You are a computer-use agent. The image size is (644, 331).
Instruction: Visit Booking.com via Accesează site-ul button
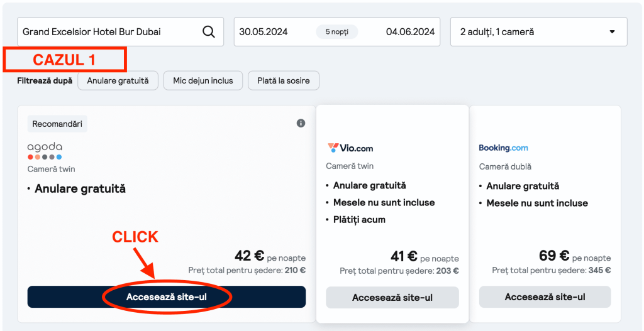pos(545,297)
